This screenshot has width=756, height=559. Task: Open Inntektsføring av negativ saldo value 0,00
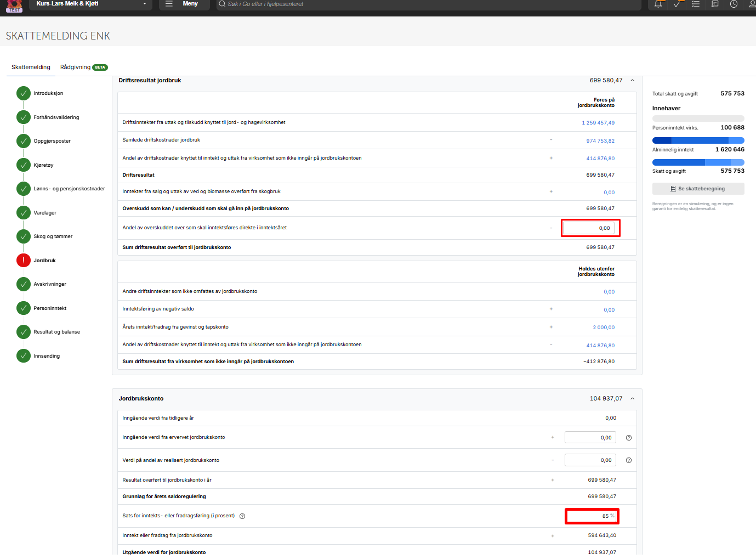pos(609,310)
